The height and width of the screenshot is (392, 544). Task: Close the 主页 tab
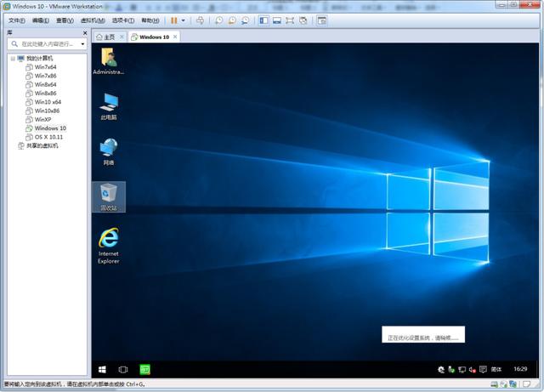tap(122, 37)
